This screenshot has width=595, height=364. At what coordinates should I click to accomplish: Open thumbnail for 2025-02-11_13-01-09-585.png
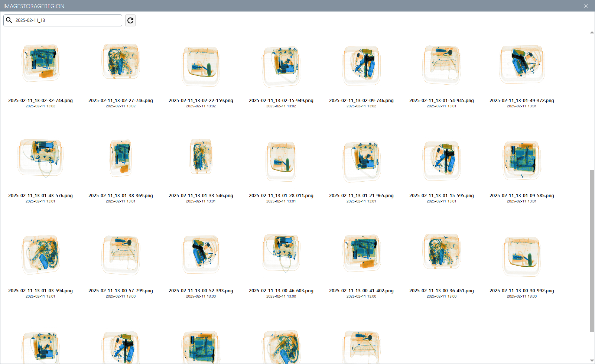[522, 160]
